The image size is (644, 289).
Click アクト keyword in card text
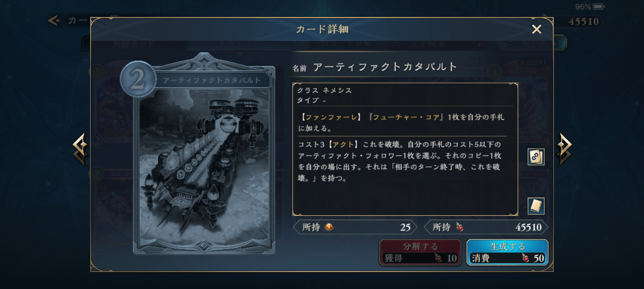(343, 144)
